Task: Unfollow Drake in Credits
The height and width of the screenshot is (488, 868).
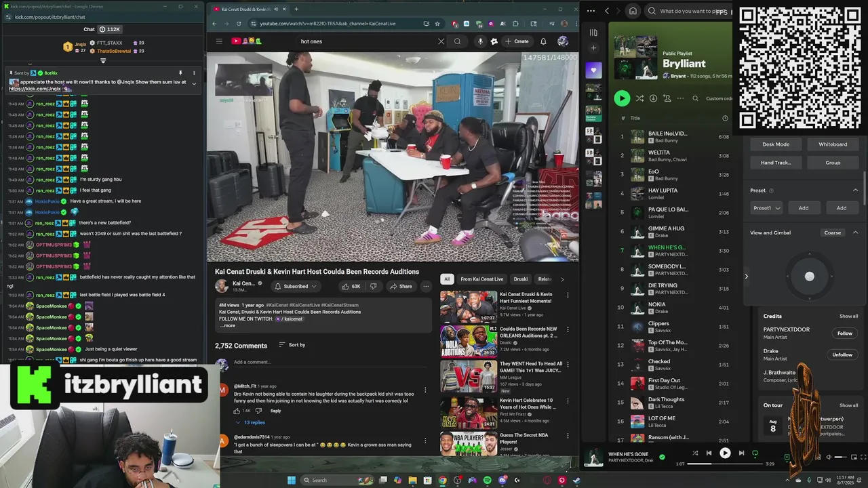Action: coord(842,354)
